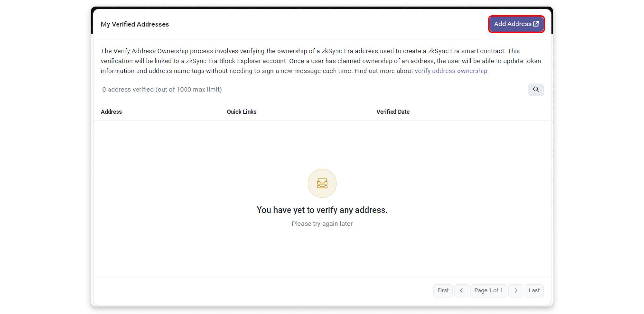Click the Page 1 of 1 indicator
Screen dimensions: 644x314
click(488, 290)
